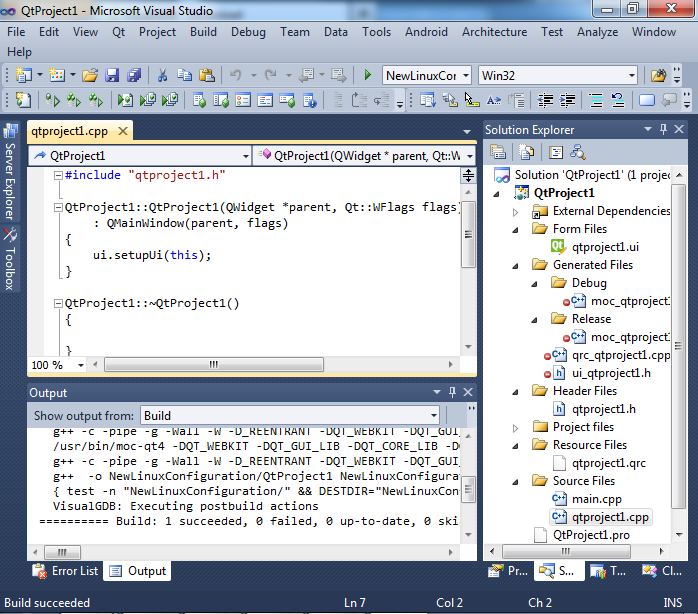This screenshot has height=614, width=698.
Task: Click Increase Indent toolbar icon
Action: click(x=567, y=100)
